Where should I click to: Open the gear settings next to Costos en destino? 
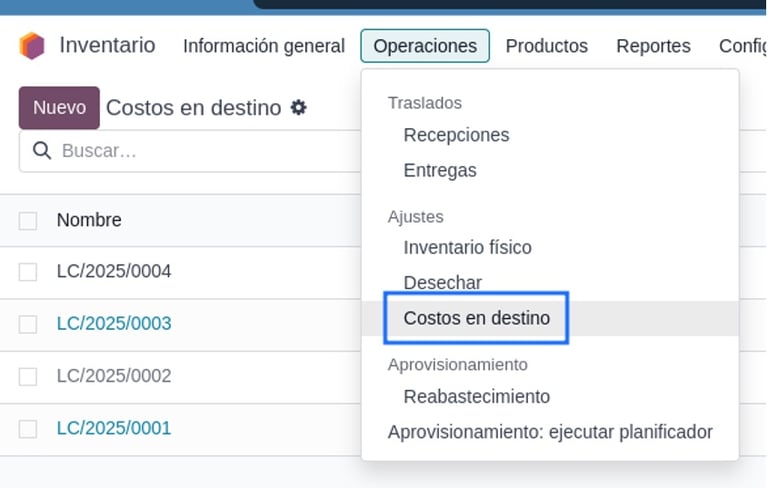pyautogui.click(x=298, y=107)
